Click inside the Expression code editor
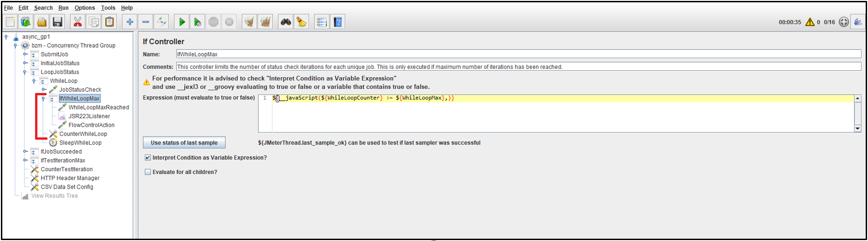This screenshot has height=241, width=868. (563, 113)
